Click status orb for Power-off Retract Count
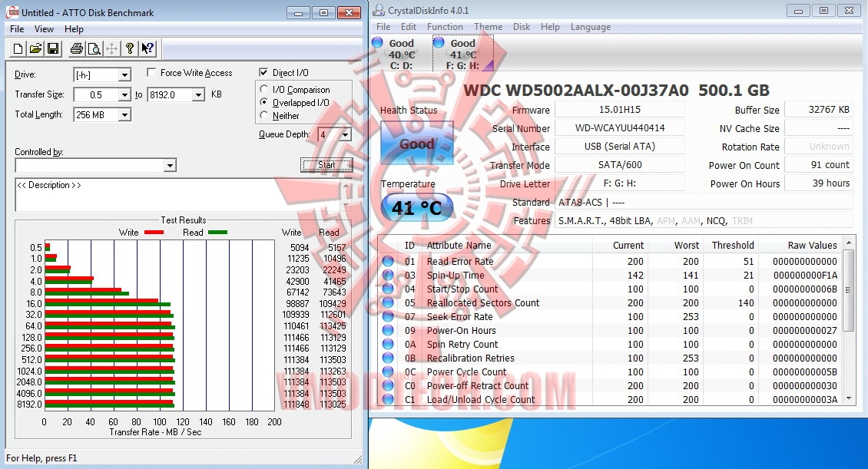868x469 pixels. point(387,385)
